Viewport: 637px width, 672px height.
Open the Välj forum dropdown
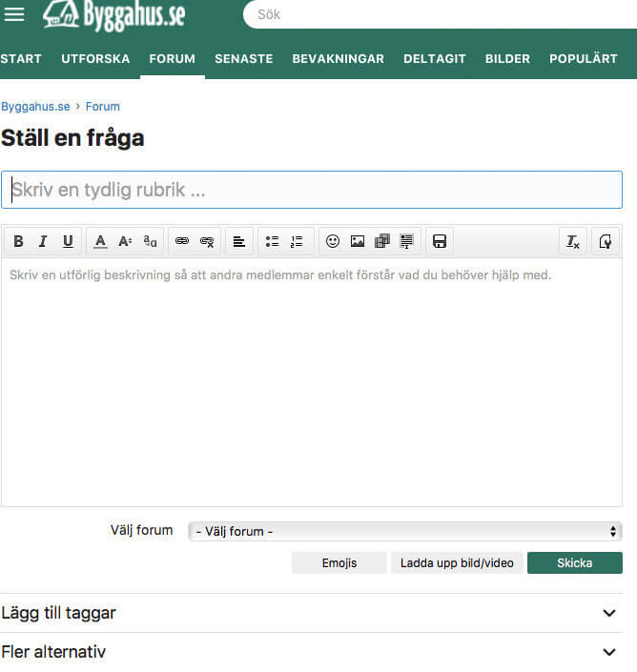[x=405, y=531]
